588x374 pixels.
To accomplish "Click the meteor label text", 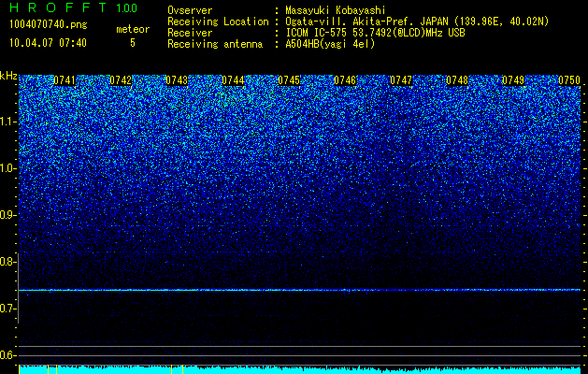I will pos(133,29).
